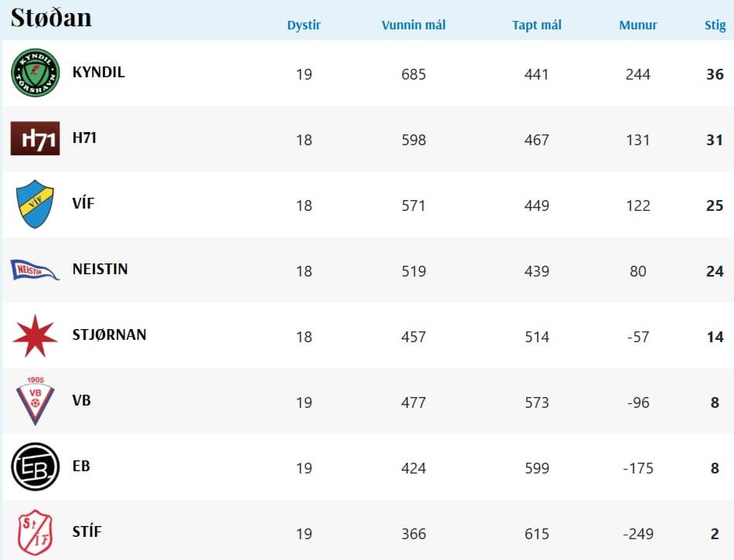Click the H71 team logo
The width and height of the screenshot is (734, 560).
pyautogui.click(x=35, y=139)
